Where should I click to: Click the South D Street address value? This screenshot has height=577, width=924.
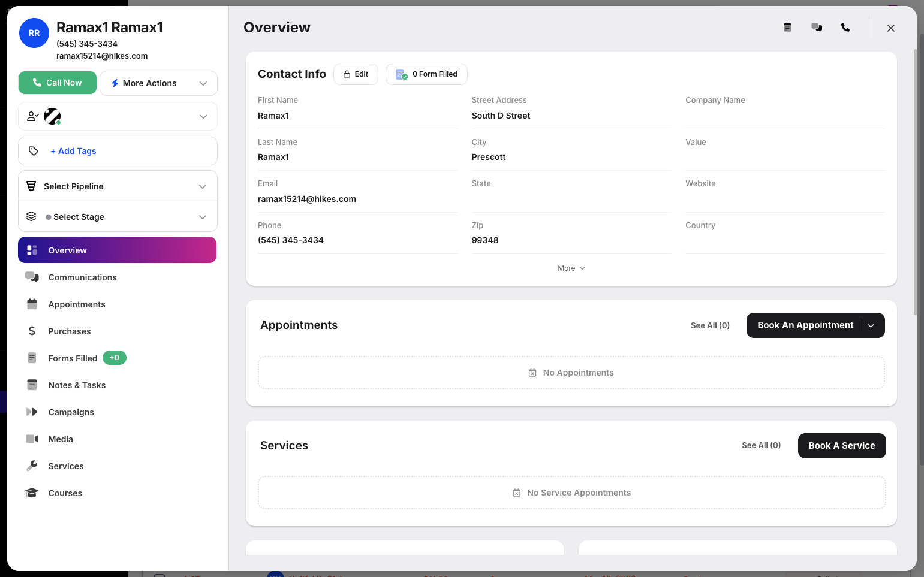click(501, 116)
